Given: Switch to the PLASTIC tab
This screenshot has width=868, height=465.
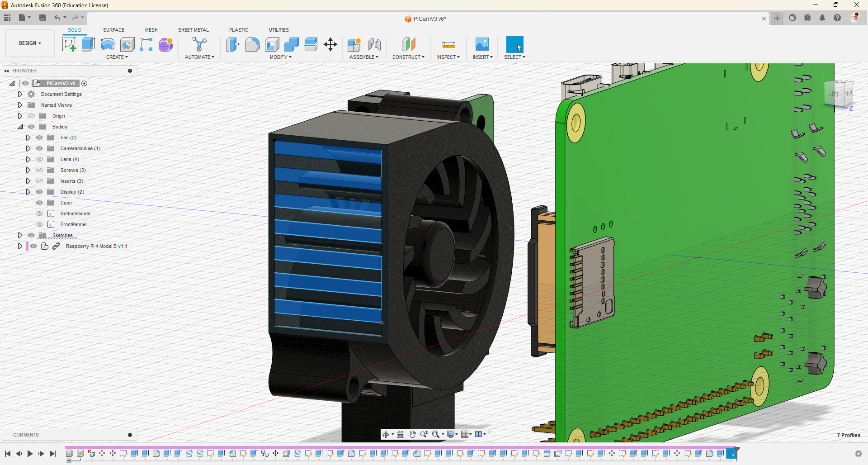Looking at the screenshot, I should pyautogui.click(x=239, y=30).
